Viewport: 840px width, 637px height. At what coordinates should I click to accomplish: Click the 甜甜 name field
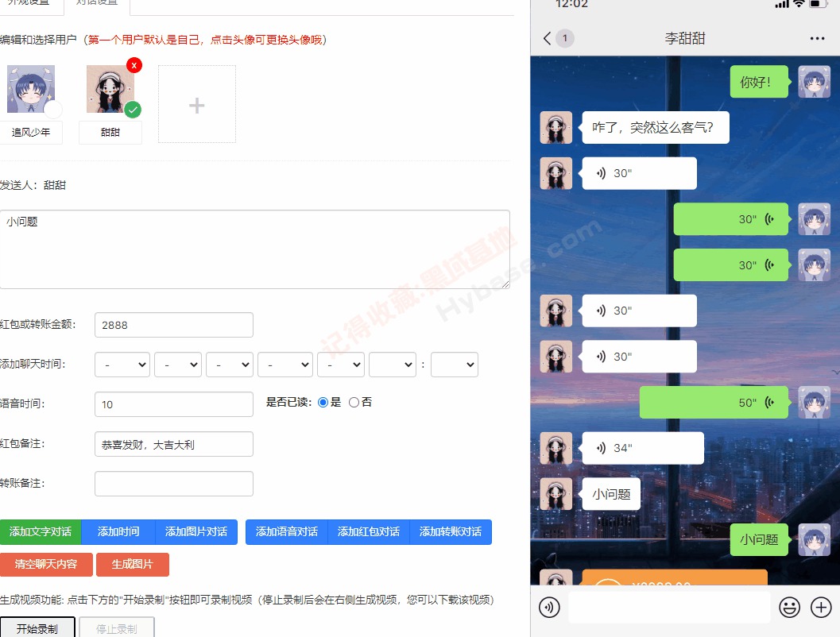pyautogui.click(x=110, y=132)
